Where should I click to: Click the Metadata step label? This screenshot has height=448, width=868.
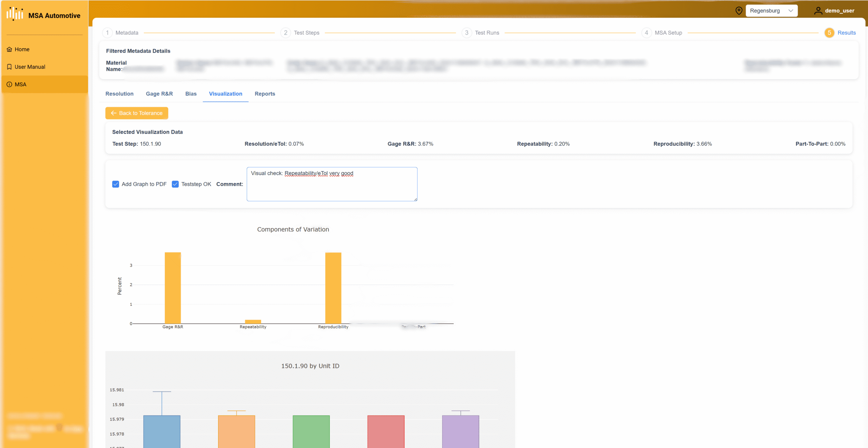127,33
